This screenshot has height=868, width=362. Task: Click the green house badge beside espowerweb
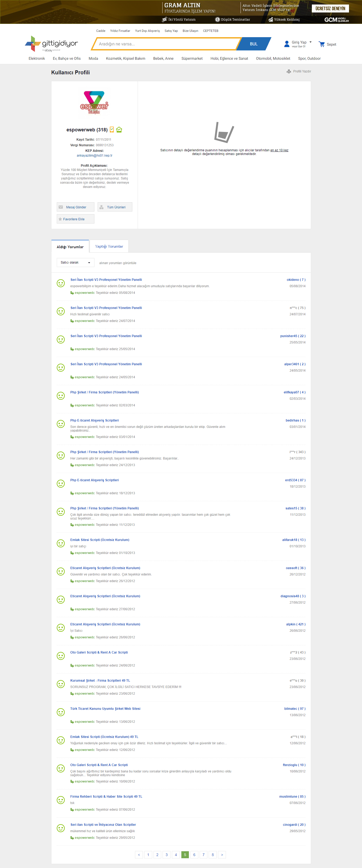[119, 129]
